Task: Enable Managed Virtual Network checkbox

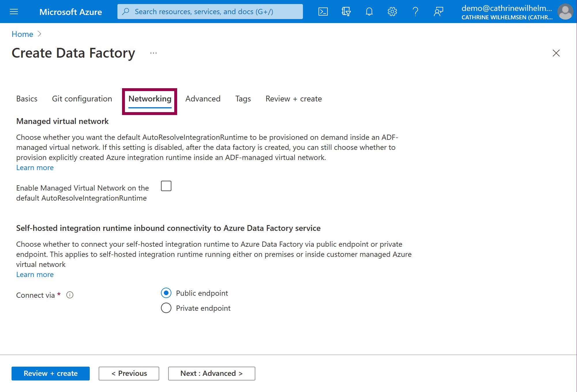Action: point(166,186)
